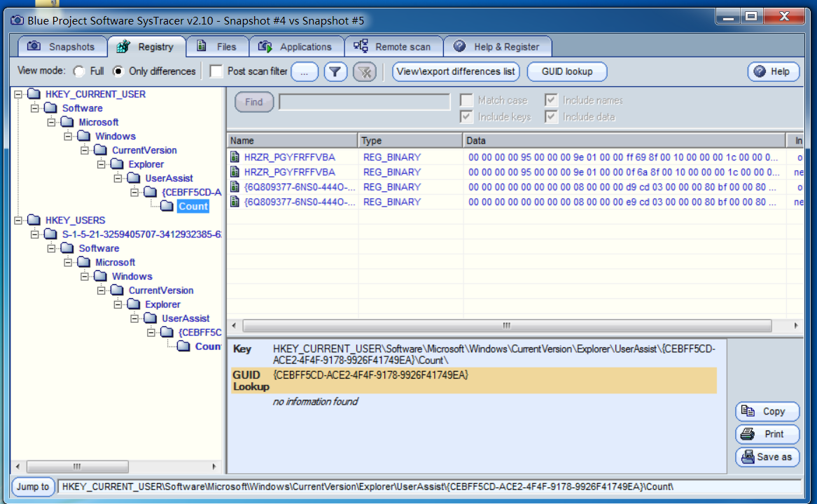The image size is (817, 504).
Task: Collapse the HKEY_CURRENT_USER tree node
Action: coord(18,94)
